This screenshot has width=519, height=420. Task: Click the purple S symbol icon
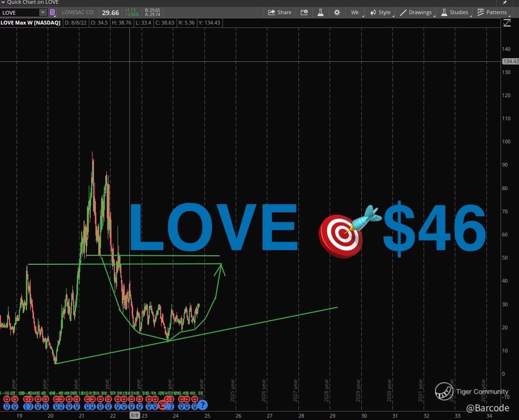52,13
